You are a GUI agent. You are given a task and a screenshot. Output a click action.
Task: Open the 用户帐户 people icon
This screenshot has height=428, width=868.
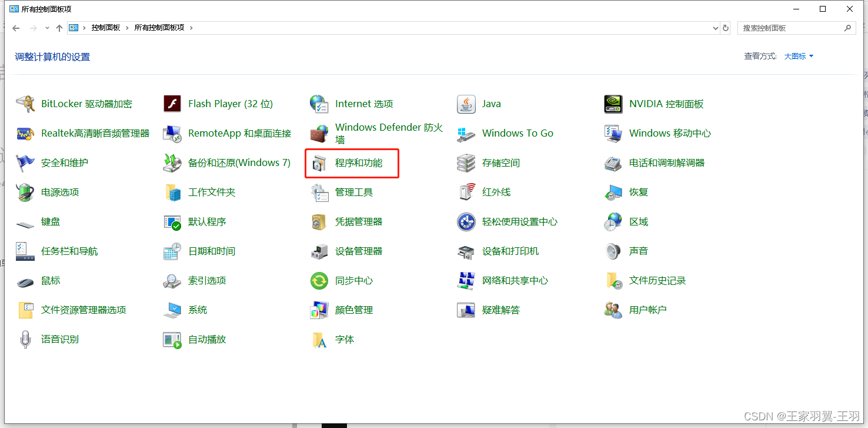point(613,310)
